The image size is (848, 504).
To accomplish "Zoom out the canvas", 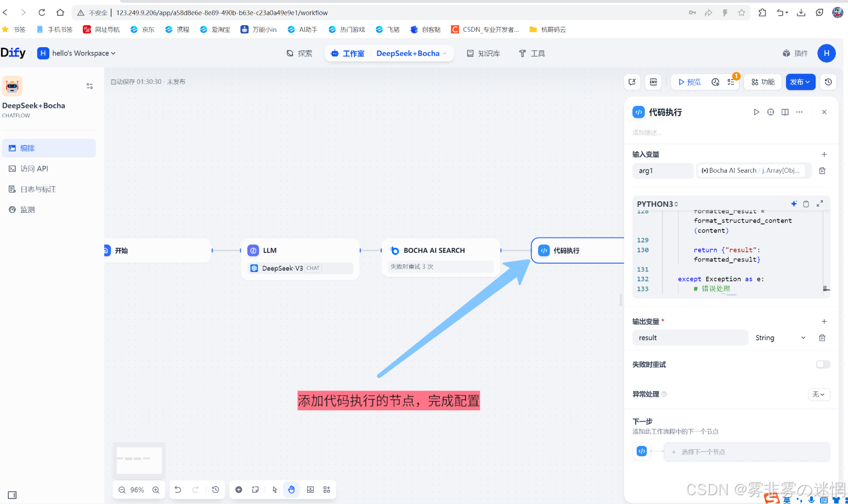I will click(x=122, y=490).
